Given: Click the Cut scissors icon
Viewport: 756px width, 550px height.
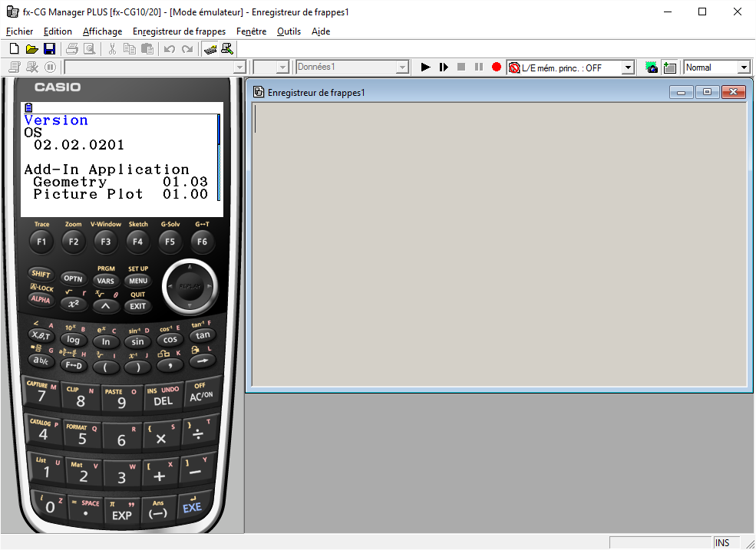Looking at the screenshot, I should 112,48.
